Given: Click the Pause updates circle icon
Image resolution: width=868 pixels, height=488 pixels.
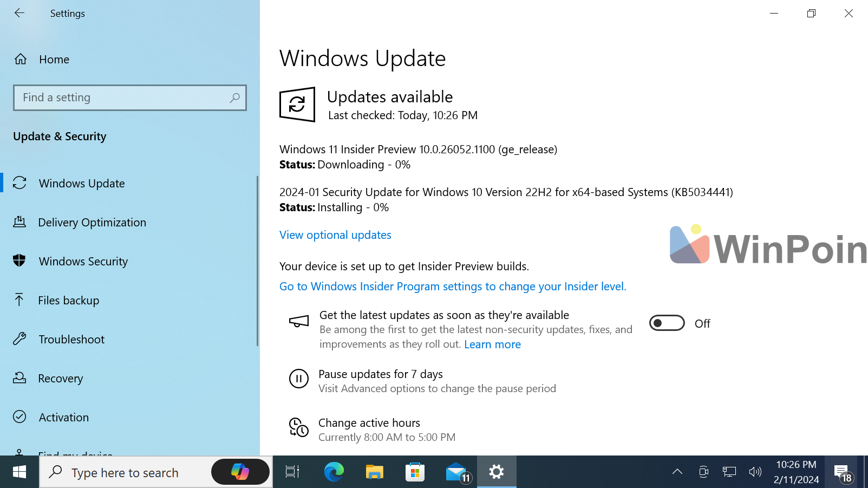Looking at the screenshot, I should (298, 379).
